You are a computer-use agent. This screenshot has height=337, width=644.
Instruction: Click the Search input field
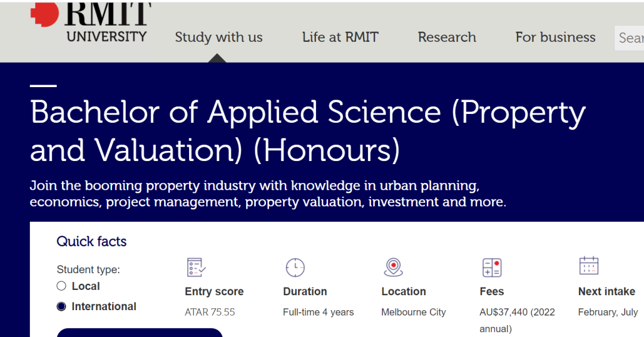pos(630,38)
